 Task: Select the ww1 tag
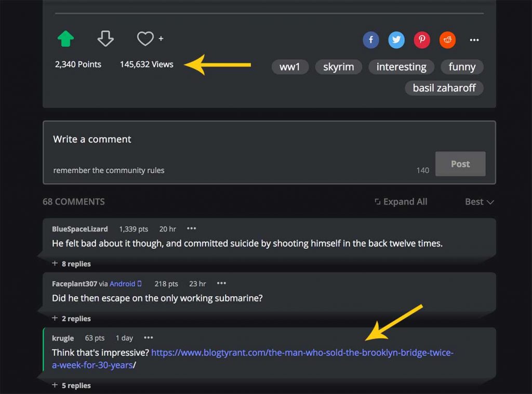(290, 67)
